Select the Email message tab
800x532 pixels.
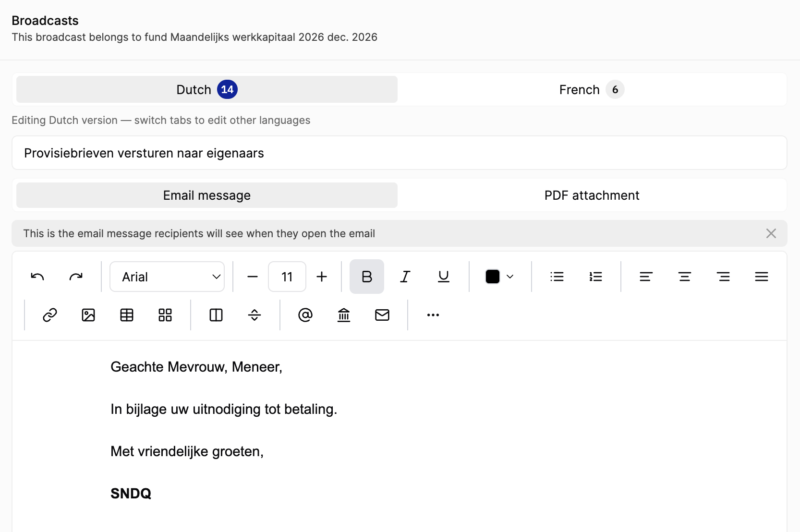click(207, 195)
